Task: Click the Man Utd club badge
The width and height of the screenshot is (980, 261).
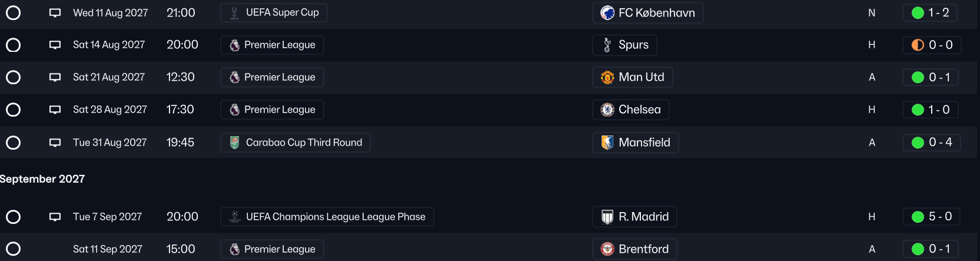Action: 607,77
